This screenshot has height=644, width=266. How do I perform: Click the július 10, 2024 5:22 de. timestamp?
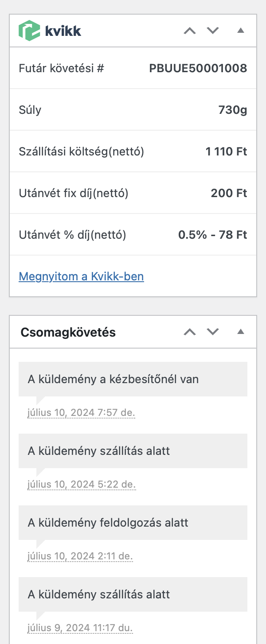point(81,485)
